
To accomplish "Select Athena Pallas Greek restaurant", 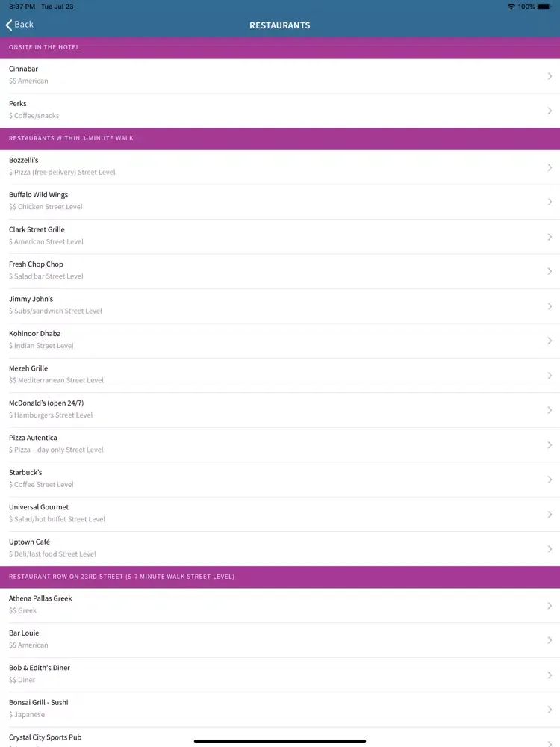I will [280, 606].
